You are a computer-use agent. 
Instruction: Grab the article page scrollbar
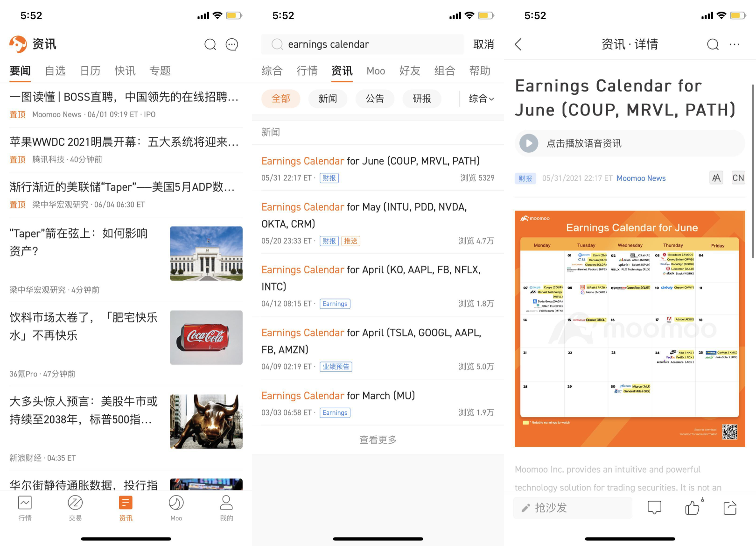tap(753, 171)
